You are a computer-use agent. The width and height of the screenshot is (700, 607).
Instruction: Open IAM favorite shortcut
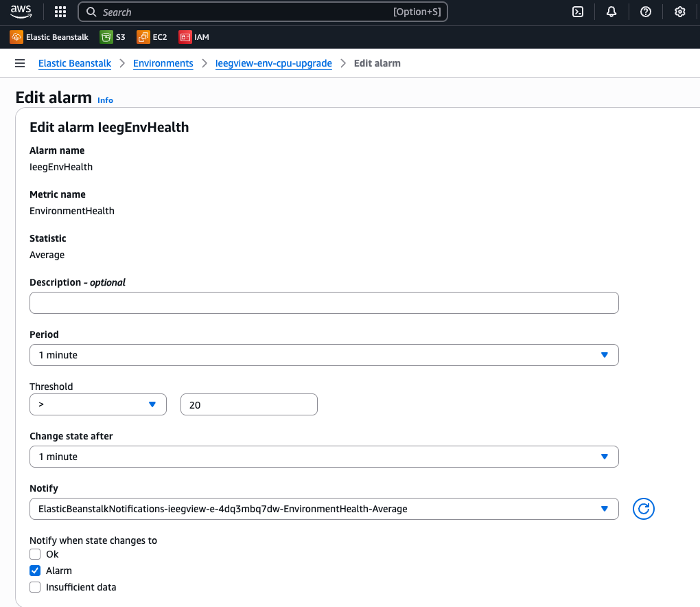click(194, 37)
